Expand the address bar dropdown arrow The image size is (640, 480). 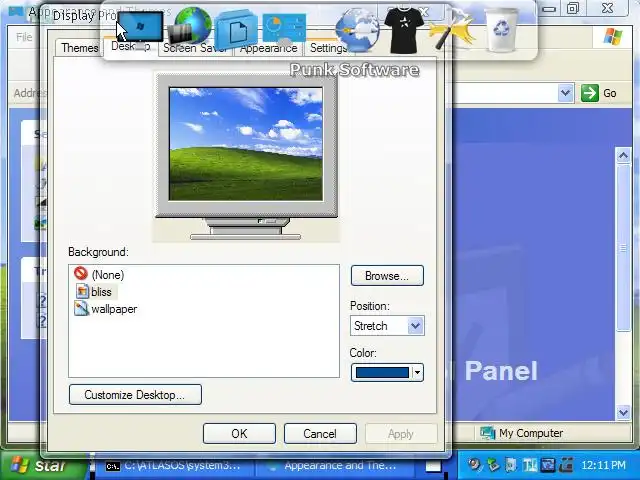click(565, 93)
